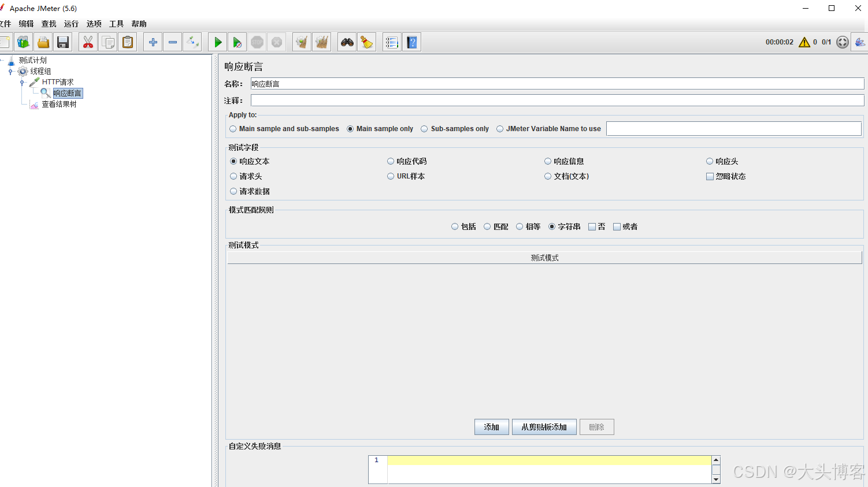Select 响应信息 as the test field
This screenshot has width=868, height=487.
point(564,161)
